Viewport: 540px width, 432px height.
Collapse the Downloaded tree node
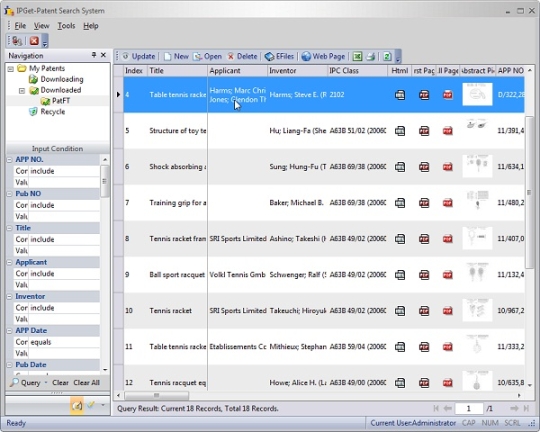click(22, 91)
